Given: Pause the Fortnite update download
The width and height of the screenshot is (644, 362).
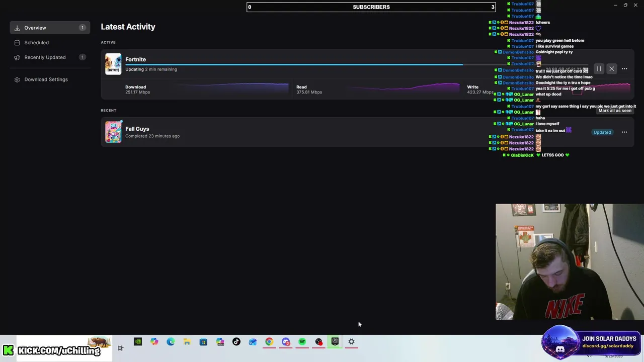Looking at the screenshot, I should (599, 69).
